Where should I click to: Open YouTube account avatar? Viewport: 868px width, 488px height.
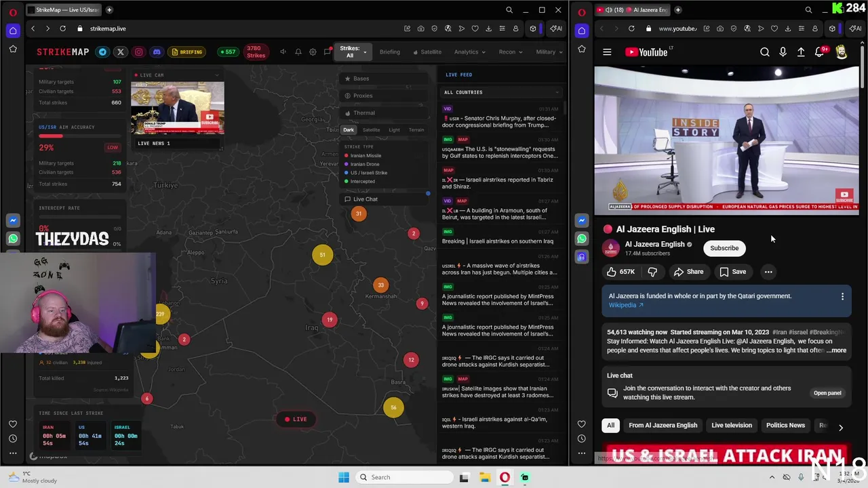click(x=842, y=52)
